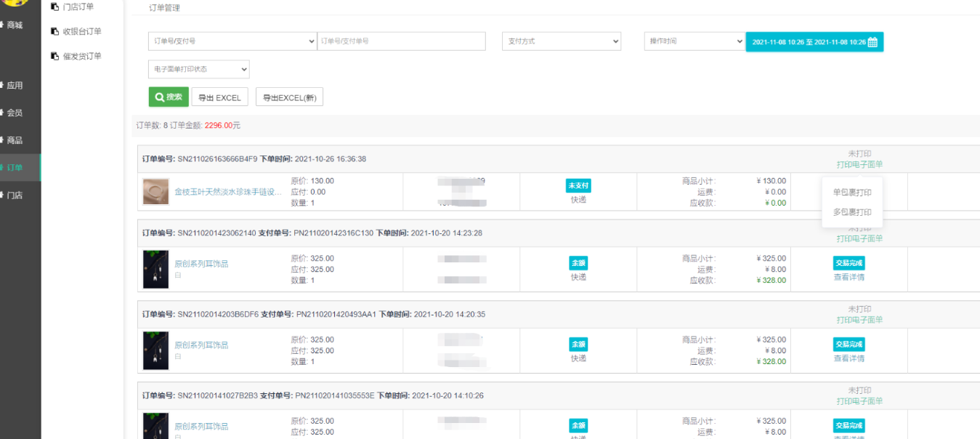Image resolution: width=980 pixels, height=439 pixels.
Task: Open 门店订单 submenu item
Action: [78, 7]
